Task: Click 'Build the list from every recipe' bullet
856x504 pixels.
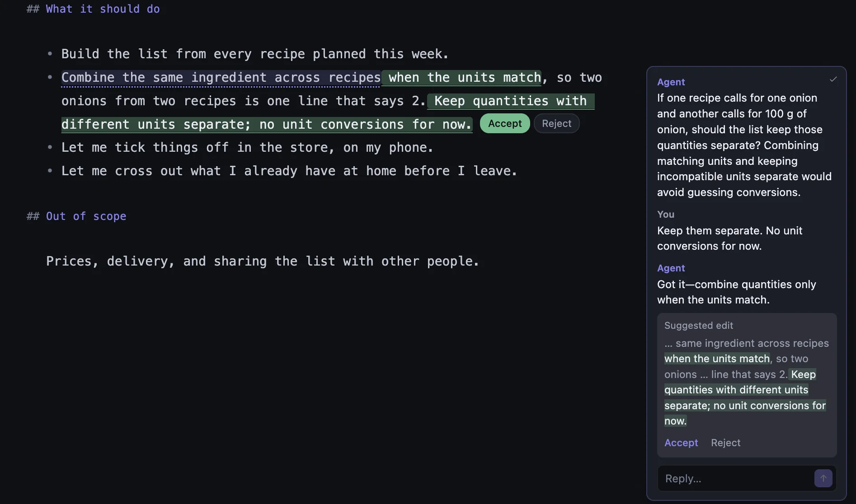Action: point(255,54)
